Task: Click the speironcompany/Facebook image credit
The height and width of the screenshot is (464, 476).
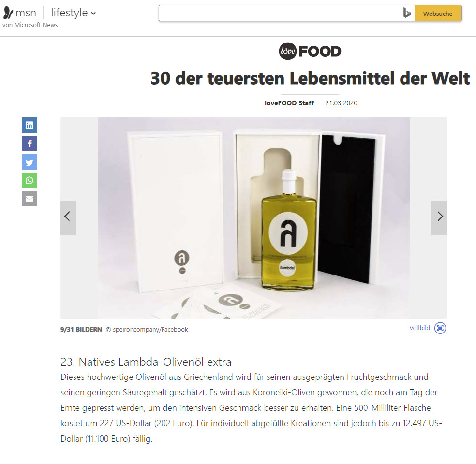Action: coord(150,329)
